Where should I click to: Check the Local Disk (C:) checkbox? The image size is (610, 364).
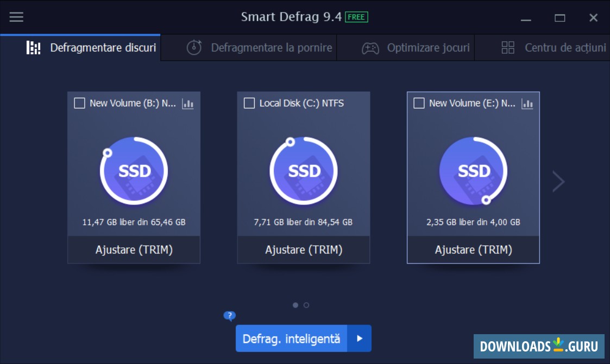click(x=249, y=103)
